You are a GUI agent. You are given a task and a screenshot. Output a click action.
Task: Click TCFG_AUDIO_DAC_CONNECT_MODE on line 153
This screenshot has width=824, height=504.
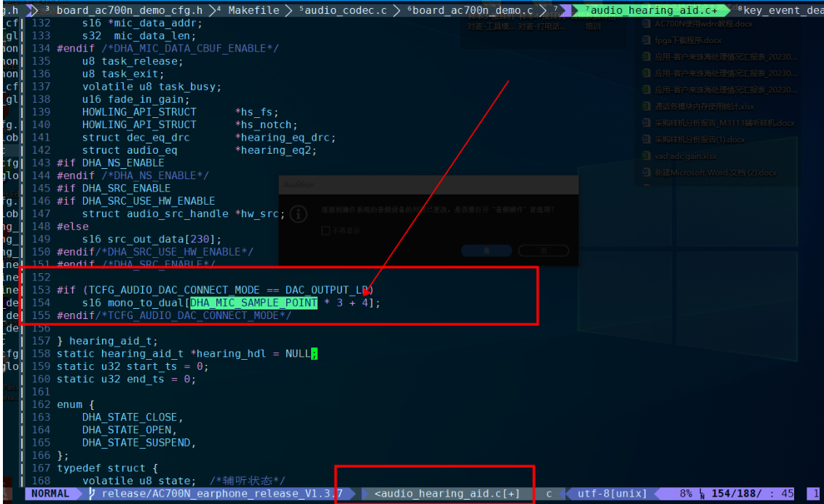(174, 290)
